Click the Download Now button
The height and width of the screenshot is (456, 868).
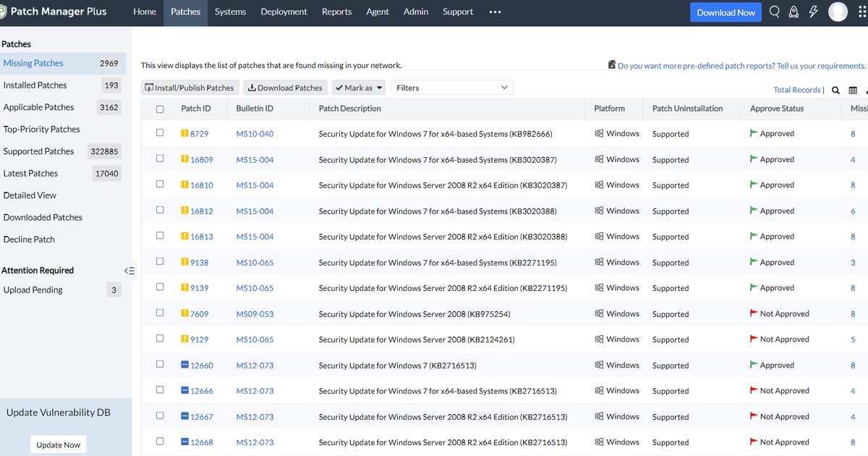726,12
